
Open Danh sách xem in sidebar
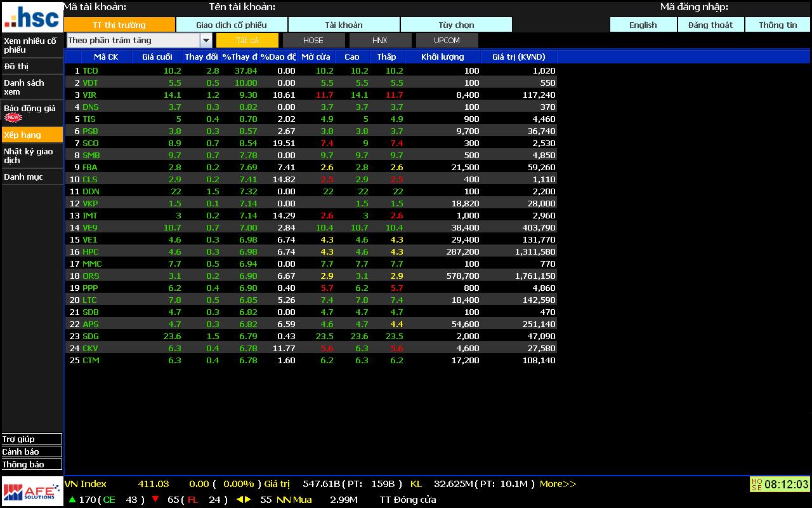tap(32, 87)
